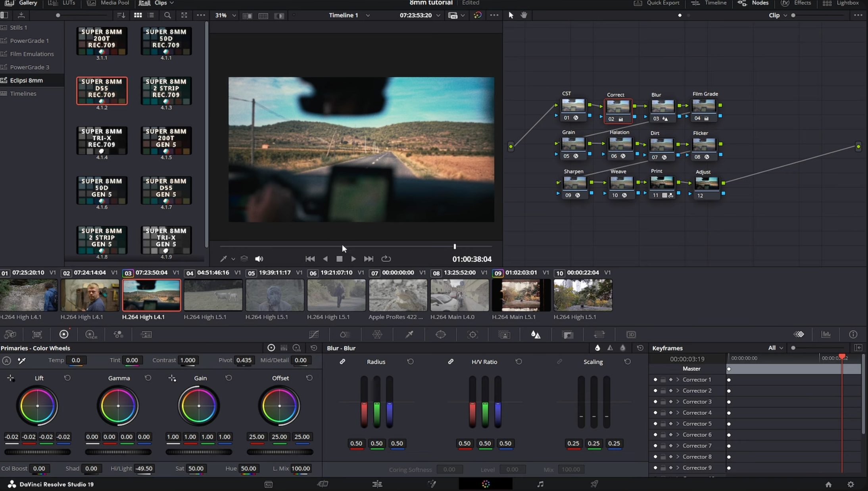This screenshot has width=868, height=491.
Task: Select the SUPER 8MM D55 REC.709 still
Action: (102, 90)
